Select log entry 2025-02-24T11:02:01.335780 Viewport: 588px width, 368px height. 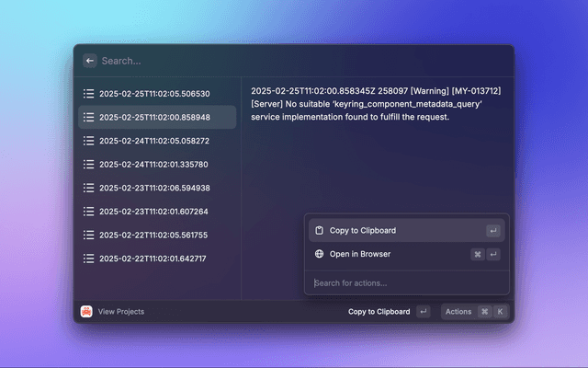[154, 165]
